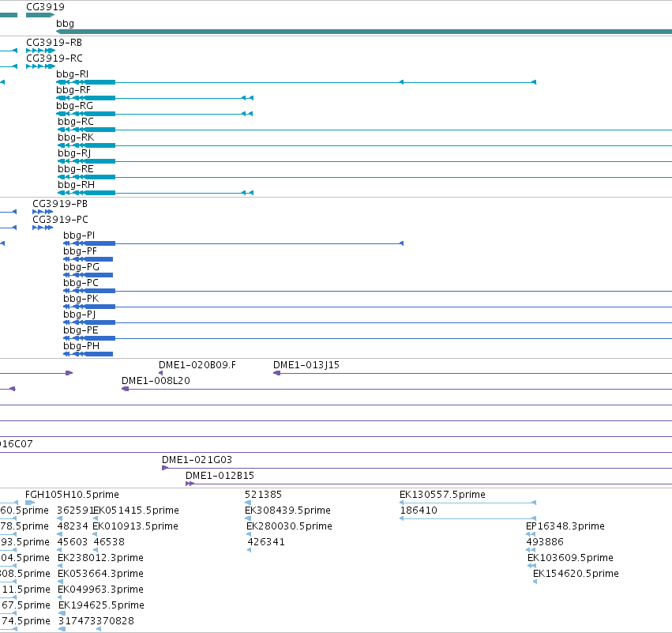Select EST 45603 label

coord(73,542)
